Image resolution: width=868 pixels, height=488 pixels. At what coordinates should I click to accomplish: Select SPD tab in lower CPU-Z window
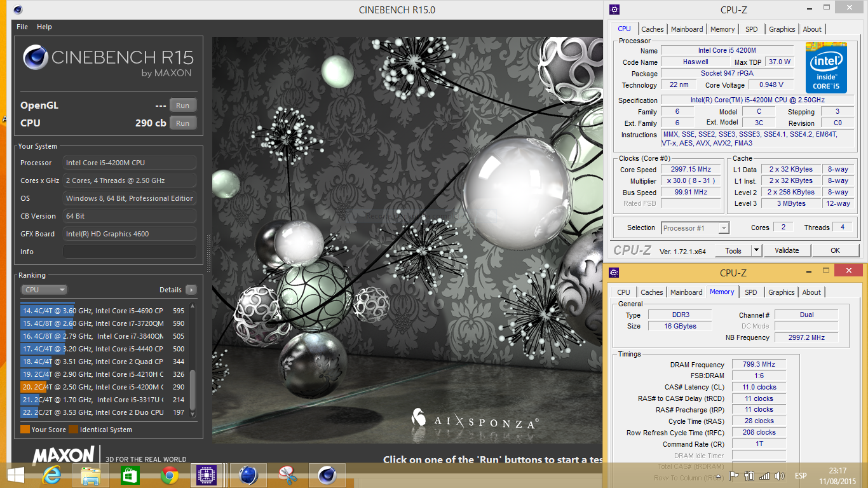click(x=751, y=292)
